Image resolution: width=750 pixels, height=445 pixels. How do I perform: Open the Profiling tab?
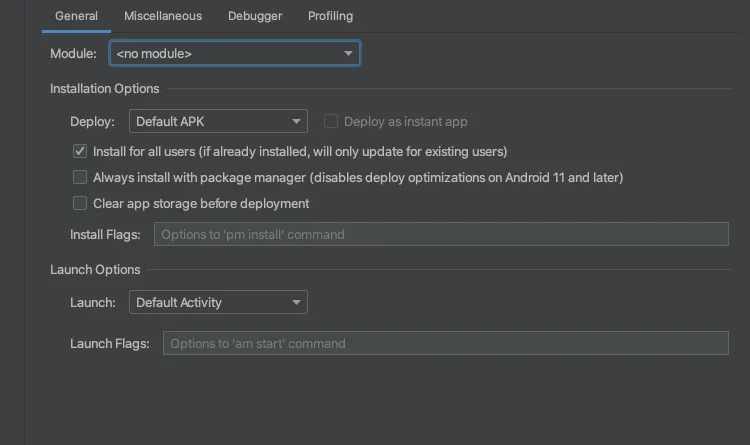[330, 16]
